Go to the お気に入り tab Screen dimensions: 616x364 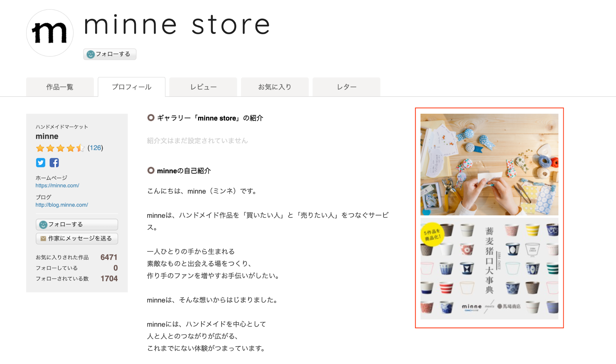click(275, 87)
